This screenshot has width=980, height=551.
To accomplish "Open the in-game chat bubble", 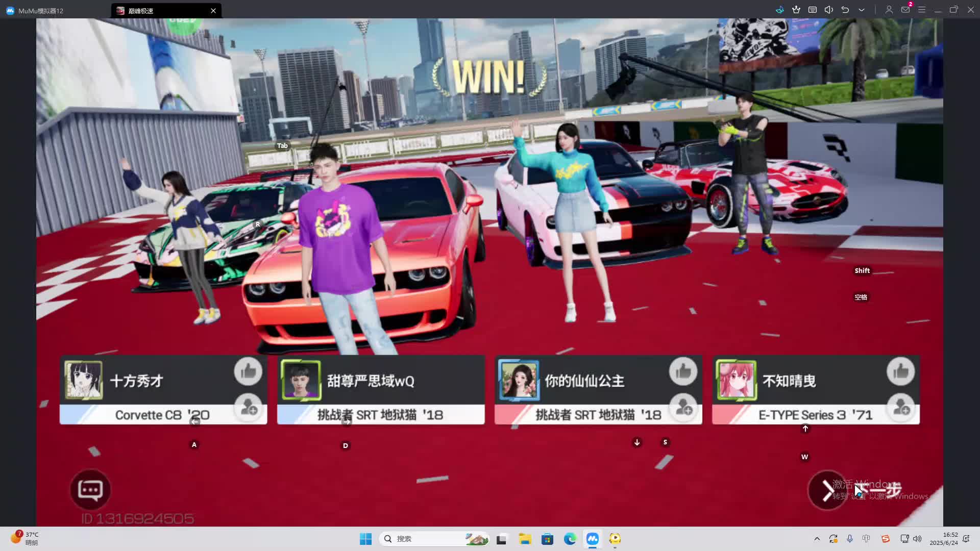I will (x=90, y=490).
